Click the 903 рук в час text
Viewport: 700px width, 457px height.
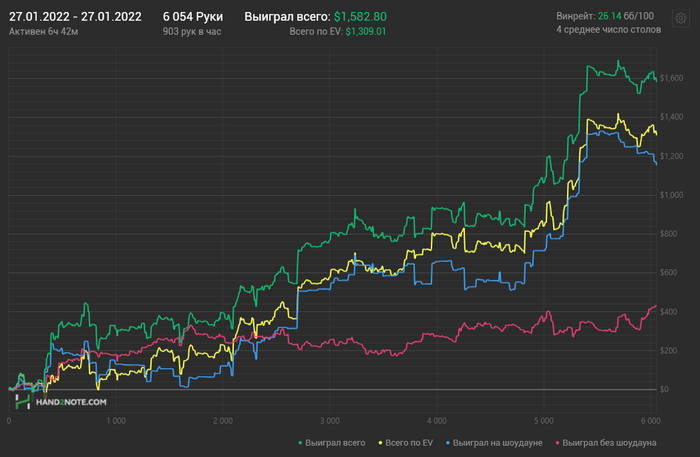[192, 32]
